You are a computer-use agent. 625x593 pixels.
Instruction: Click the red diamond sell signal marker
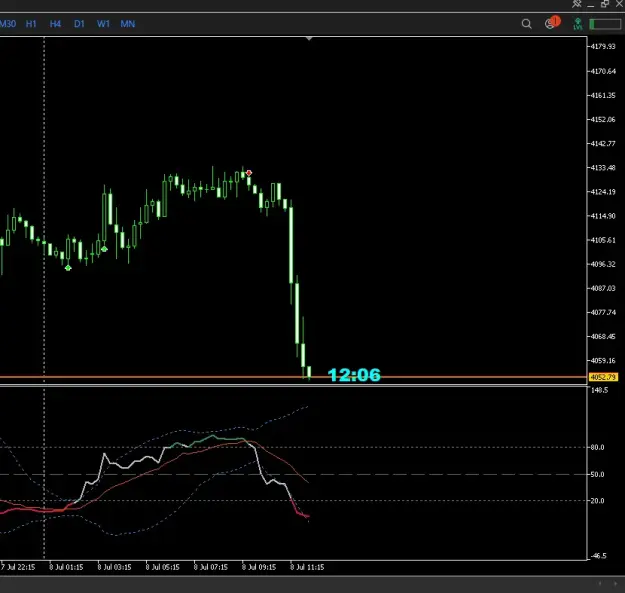tap(249, 173)
